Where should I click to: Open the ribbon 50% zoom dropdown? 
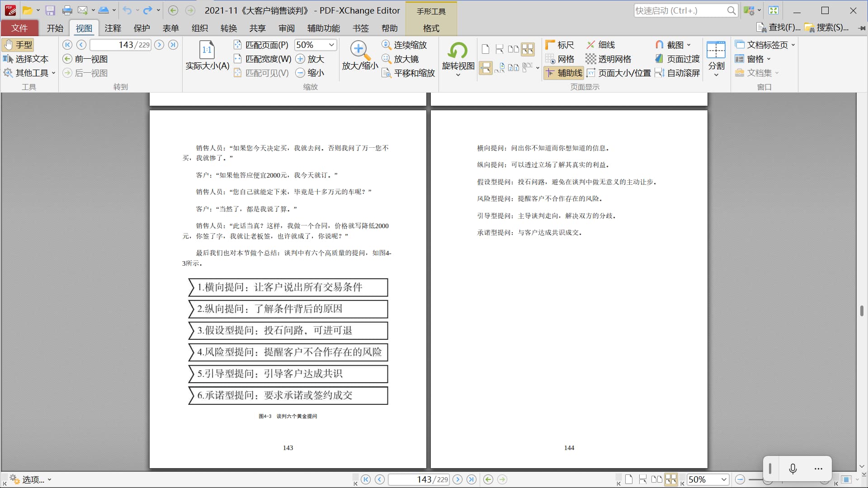pyautogui.click(x=331, y=45)
